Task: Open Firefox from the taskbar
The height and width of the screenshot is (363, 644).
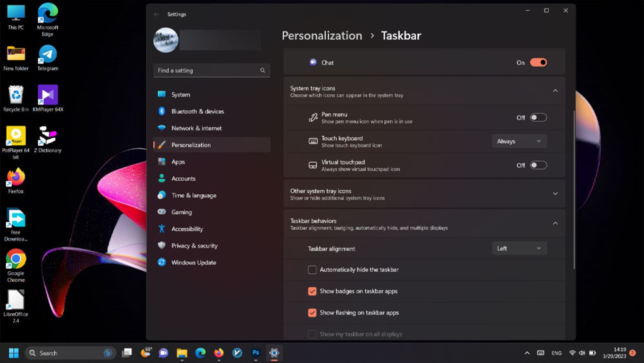Action: [x=219, y=353]
